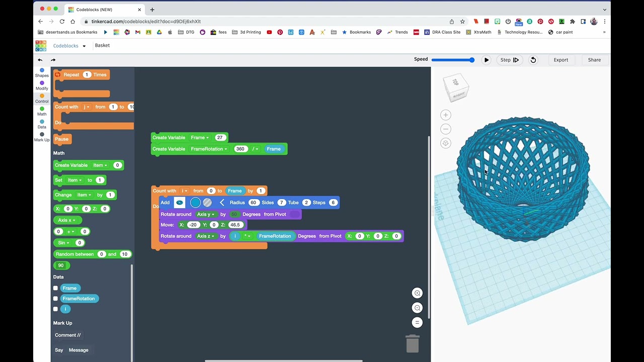Reload the browser page
This screenshot has height=362, width=644.
[x=62, y=22]
